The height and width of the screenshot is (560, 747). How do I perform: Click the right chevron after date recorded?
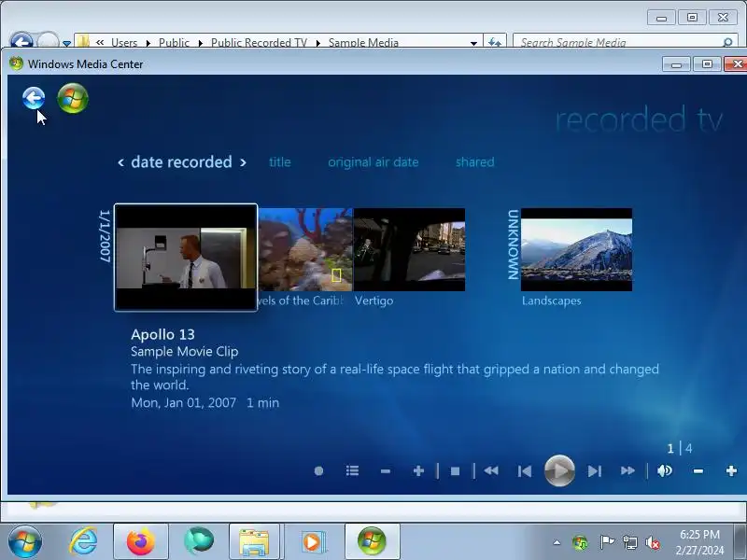pos(243,162)
